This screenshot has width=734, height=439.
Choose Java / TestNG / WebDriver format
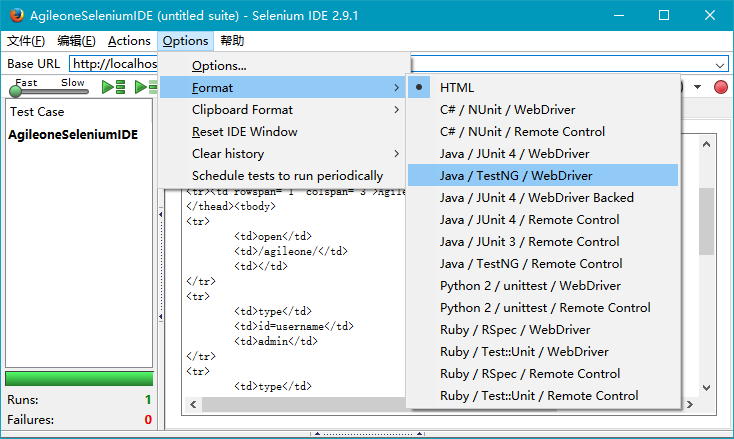(543, 176)
